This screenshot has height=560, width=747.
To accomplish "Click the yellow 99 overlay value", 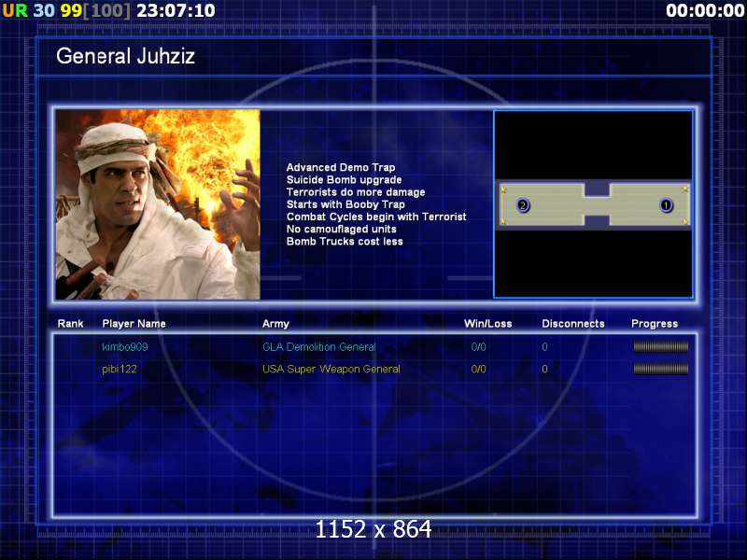I will click(72, 10).
